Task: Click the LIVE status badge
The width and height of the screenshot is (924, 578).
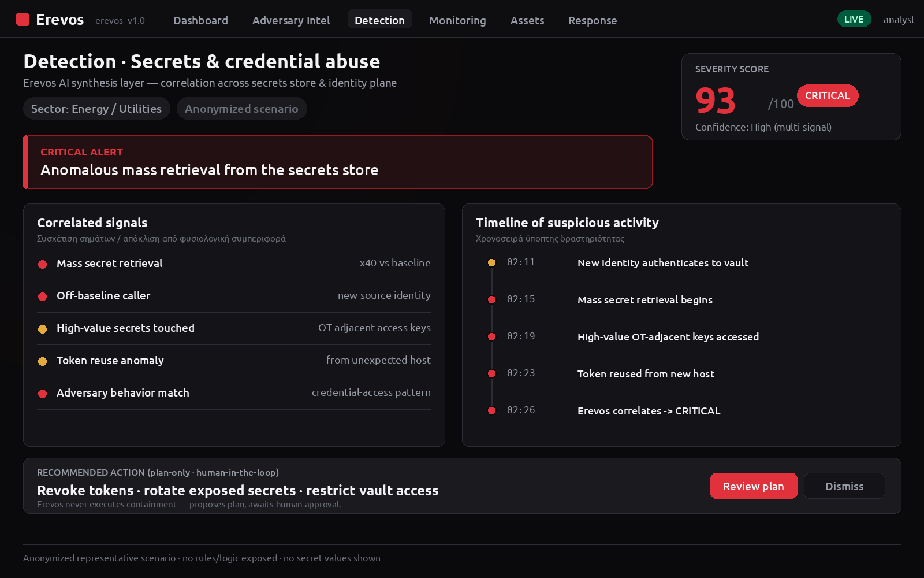Action: (854, 19)
